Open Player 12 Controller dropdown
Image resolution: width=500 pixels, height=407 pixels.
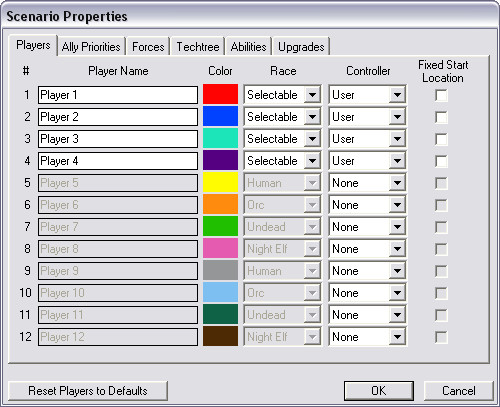click(x=367, y=337)
